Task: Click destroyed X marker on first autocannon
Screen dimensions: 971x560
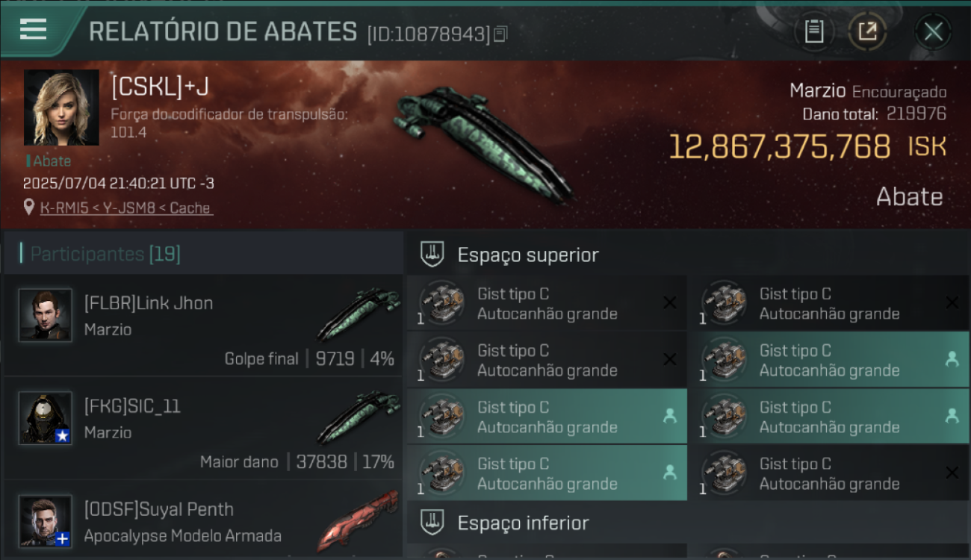Action: click(670, 302)
